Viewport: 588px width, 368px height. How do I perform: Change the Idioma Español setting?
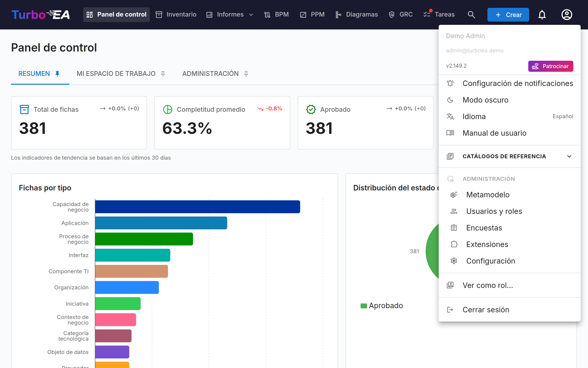coord(563,117)
